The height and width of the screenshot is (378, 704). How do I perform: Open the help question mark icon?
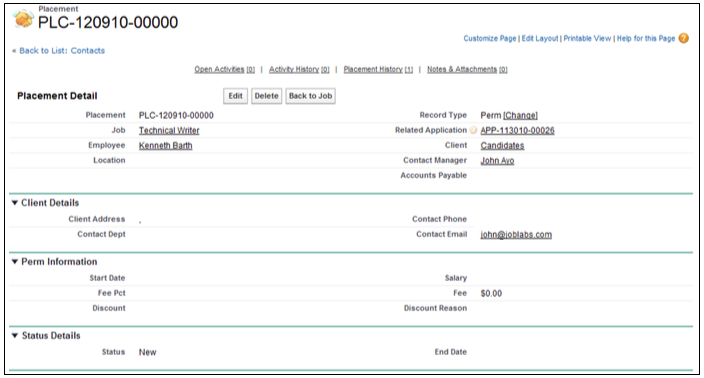[x=683, y=39]
